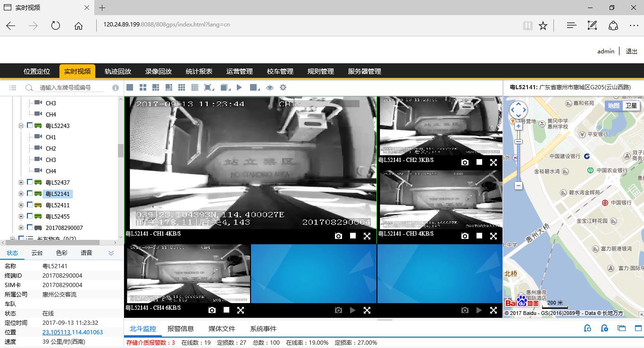Image resolution: width=644 pixels, height=348 pixels.
Task: Select the sixteen-window grid layout
Action: [x=195, y=87]
